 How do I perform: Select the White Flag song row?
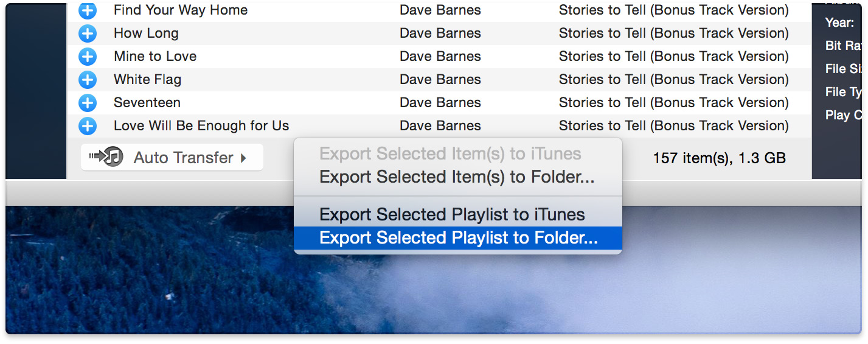tap(147, 80)
